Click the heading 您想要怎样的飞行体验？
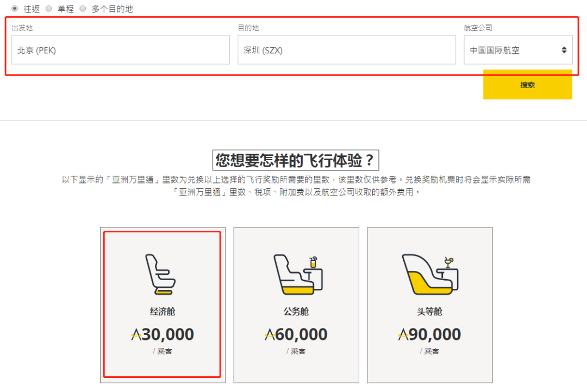587x392 pixels. (296, 160)
